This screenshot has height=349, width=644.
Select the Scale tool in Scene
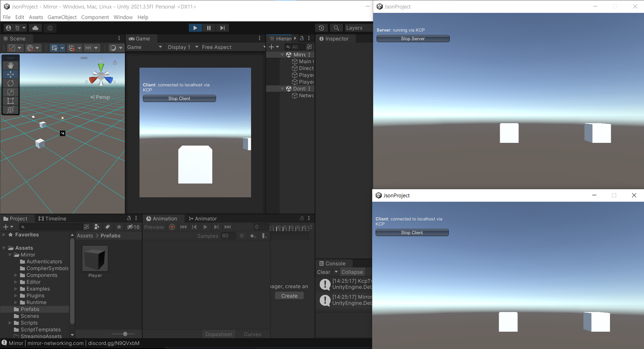(11, 92)
